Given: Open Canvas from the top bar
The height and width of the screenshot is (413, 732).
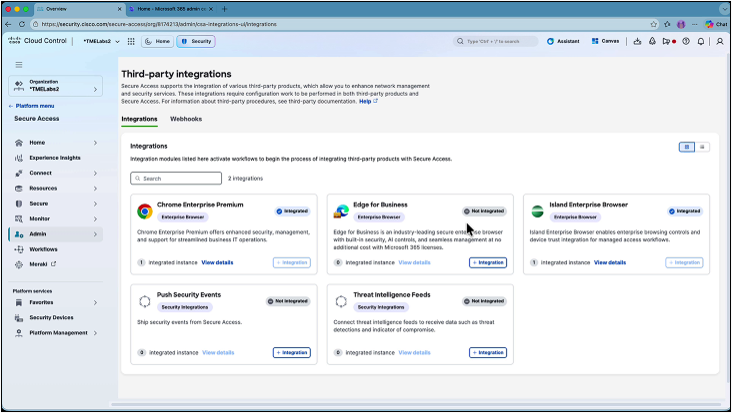Looking at the screenshot, I should click(605, 42).
